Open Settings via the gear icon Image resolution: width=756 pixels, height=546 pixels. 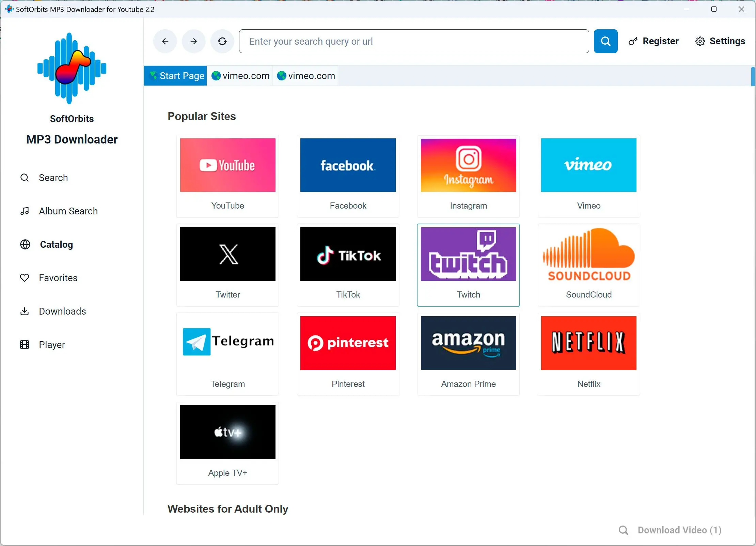pyautogui.click(x=700, y=41)
